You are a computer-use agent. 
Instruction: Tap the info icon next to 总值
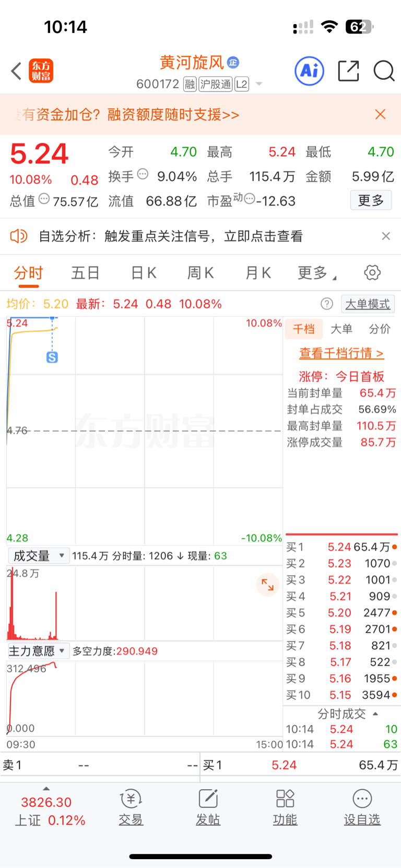[x=44, y=198]
